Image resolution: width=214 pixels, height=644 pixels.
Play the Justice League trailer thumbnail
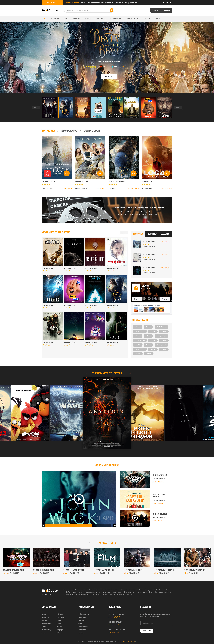[x=135, y=519]
